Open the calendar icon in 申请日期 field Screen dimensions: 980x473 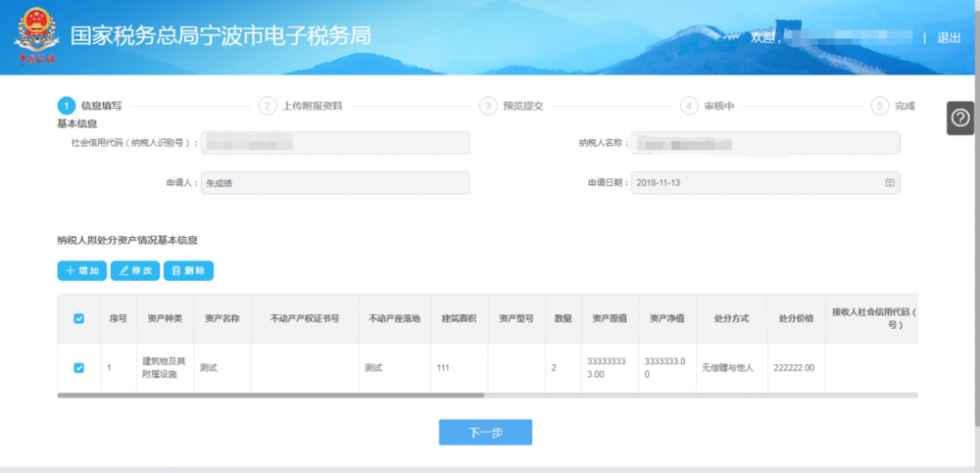tap(890, 183)
